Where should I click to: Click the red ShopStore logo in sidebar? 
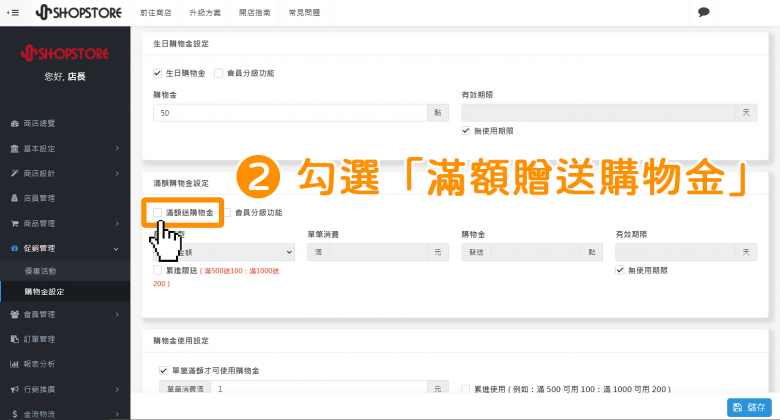click(x=65, y=53)
